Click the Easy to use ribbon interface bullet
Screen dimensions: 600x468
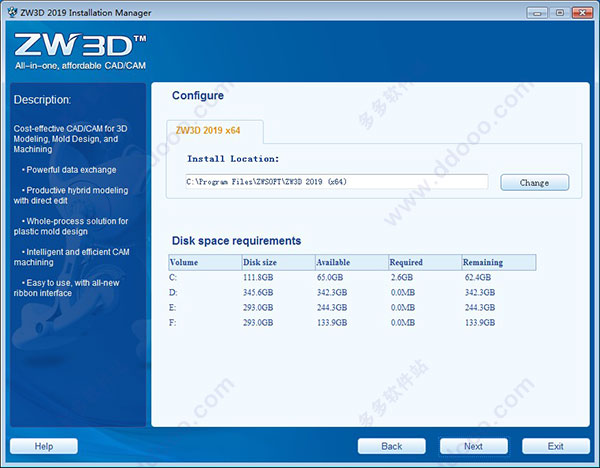point(67,288)
